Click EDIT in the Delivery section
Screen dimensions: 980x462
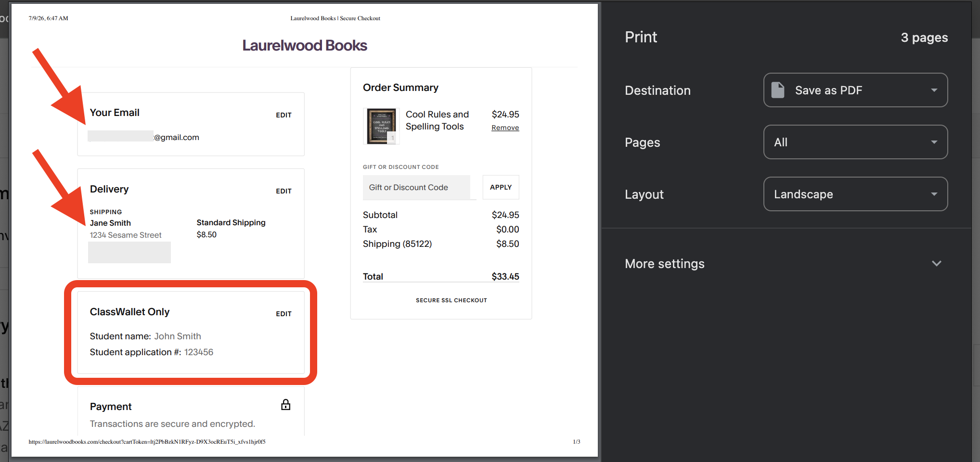point(284,191)
